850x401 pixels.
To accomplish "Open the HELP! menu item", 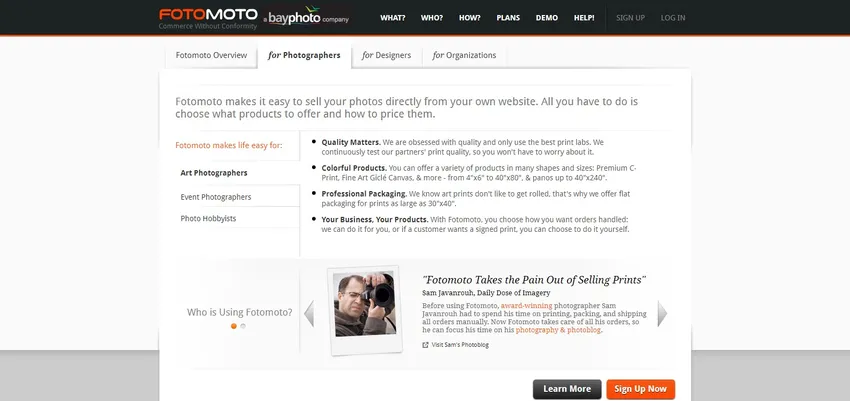I will click(584, 18).
